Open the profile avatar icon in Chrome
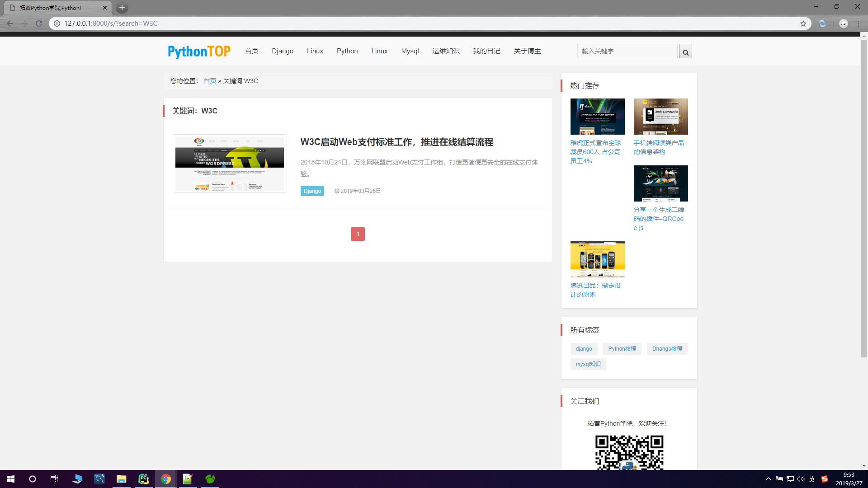Viewport: 868px width, 488px height. point(844,23)
